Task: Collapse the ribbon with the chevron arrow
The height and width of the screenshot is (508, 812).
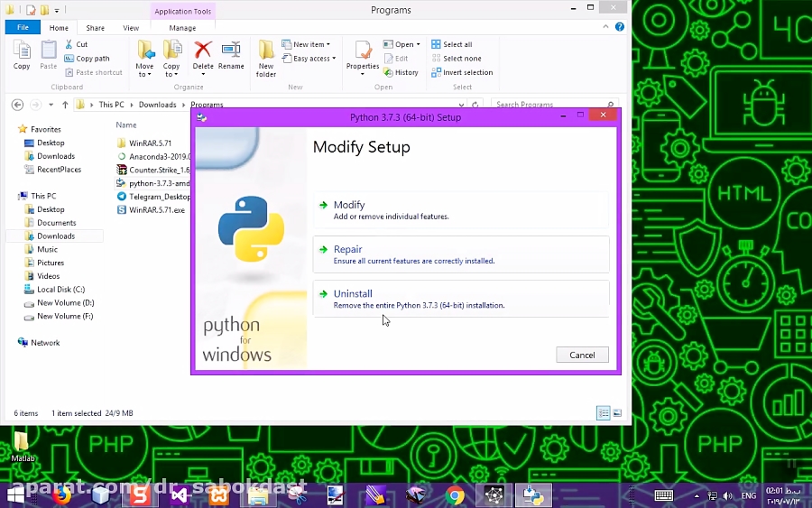Action: [x=605, y=27]
